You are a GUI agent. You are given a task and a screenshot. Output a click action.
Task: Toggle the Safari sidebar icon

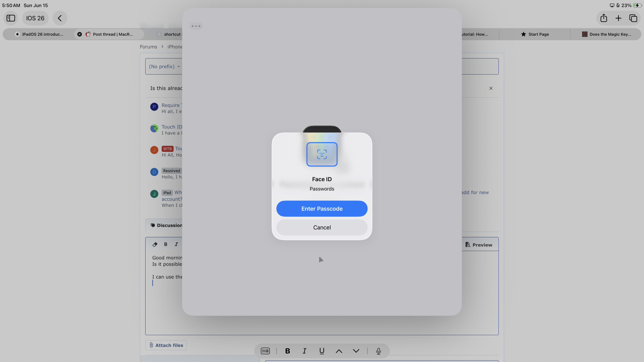click(11, 18)
